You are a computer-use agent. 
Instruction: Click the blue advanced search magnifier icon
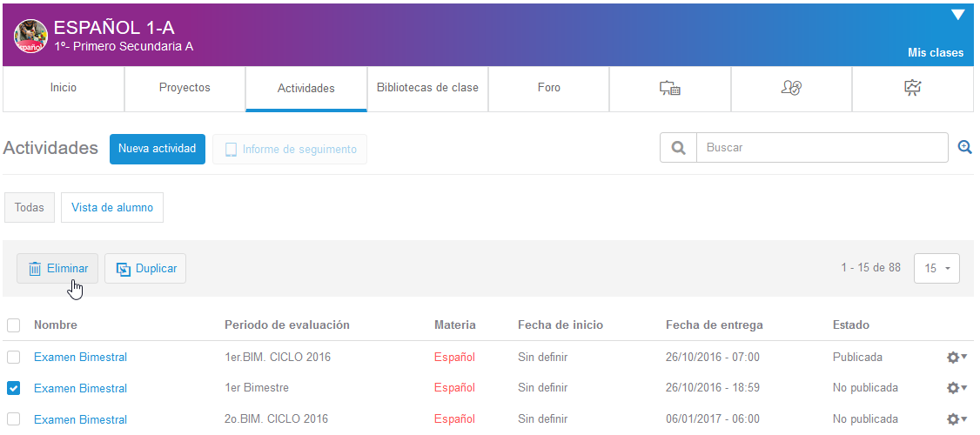964,148
